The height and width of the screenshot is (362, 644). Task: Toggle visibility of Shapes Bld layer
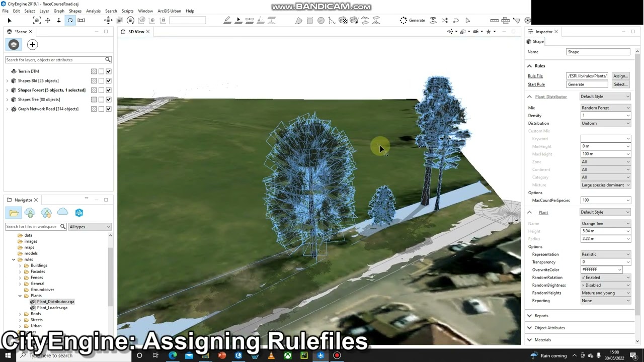click(x=109, y=81)
